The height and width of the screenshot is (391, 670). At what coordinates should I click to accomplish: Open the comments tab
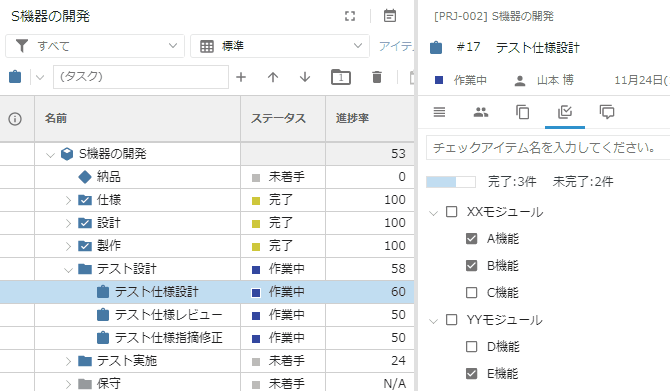coord(607,112)
